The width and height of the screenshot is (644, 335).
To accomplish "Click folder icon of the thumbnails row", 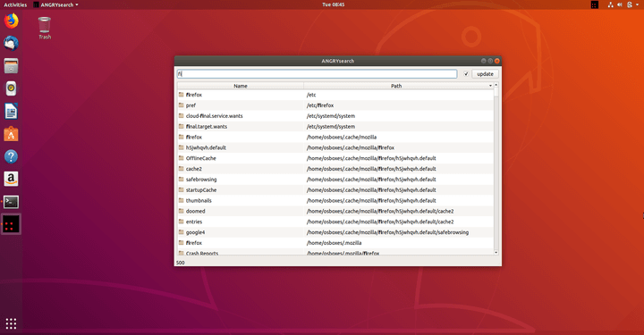I will pos(181,200).
